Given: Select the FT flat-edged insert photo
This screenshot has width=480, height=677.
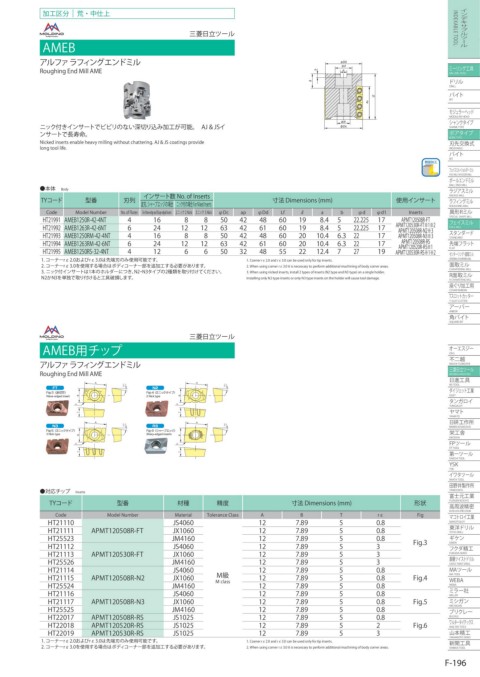Looking at the screenshot, I should click(57, 408).
